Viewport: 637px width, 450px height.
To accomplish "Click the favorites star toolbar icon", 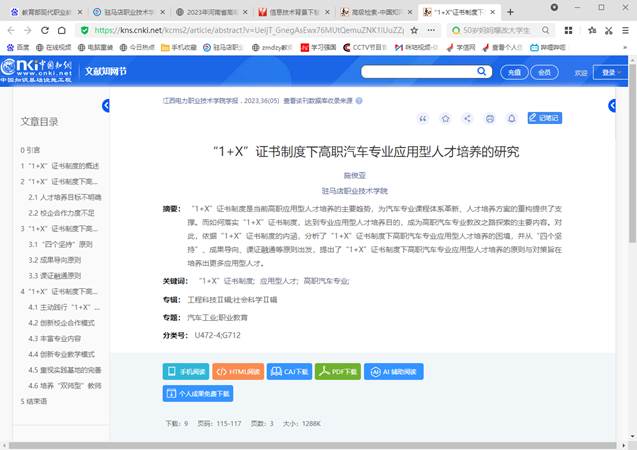I will [592, 30].
